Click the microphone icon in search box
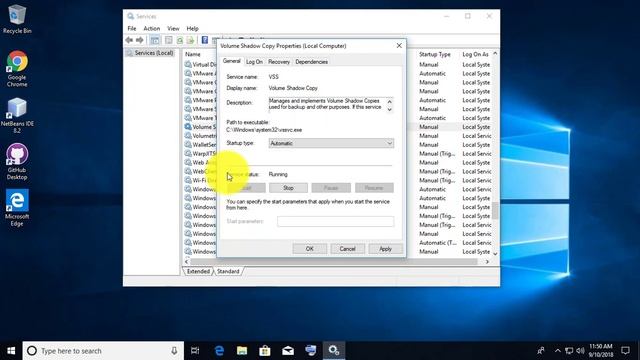The height and width of the screenshot is (360, 640). pos(174,351)
